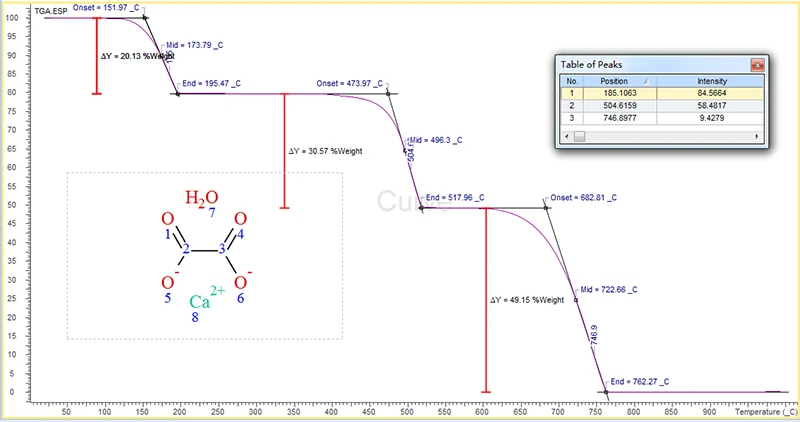Click carbon atom number 3 in structure
The image size is (800, 422).
(222, 250)
